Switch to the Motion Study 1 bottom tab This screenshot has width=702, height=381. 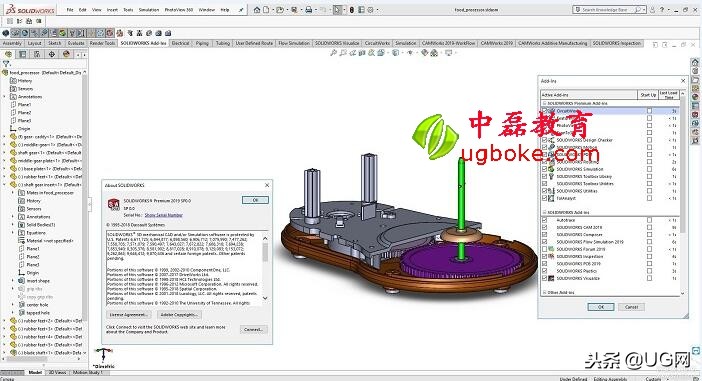pyautogui.click(x=88, y=372)
